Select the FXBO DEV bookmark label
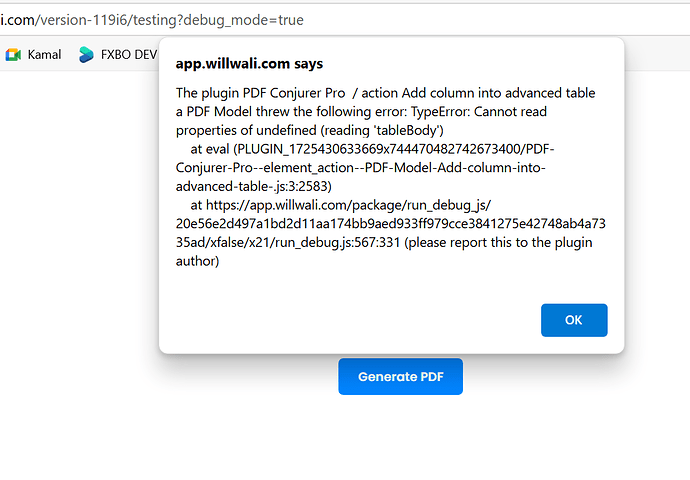The width and height of the screenshot is (690, 480). click(128, 55)
